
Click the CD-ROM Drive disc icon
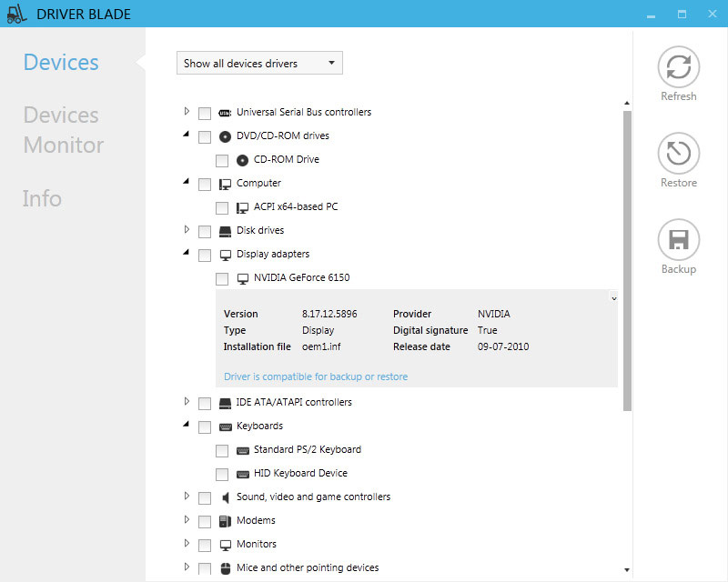click(242, 160)
